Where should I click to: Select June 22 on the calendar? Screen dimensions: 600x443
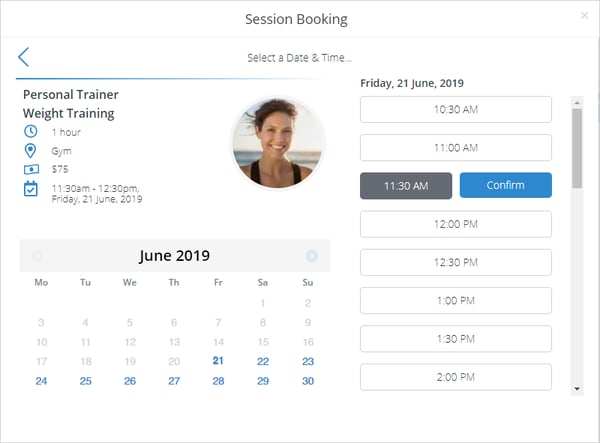pos(263,362)
